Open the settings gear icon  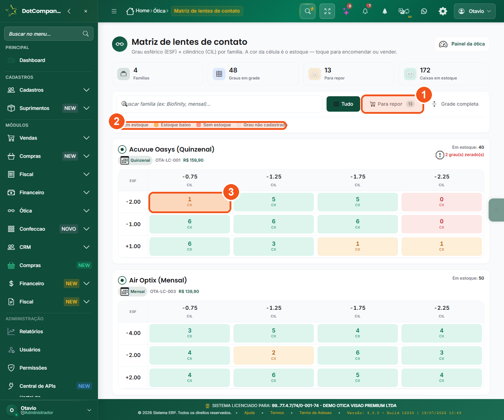click(x=443, y=11)
